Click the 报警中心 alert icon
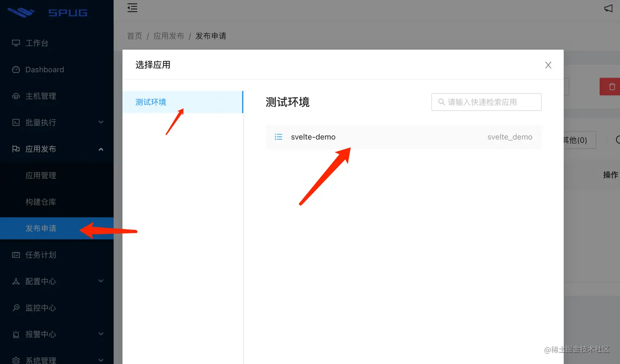 (x=16, y=334)
